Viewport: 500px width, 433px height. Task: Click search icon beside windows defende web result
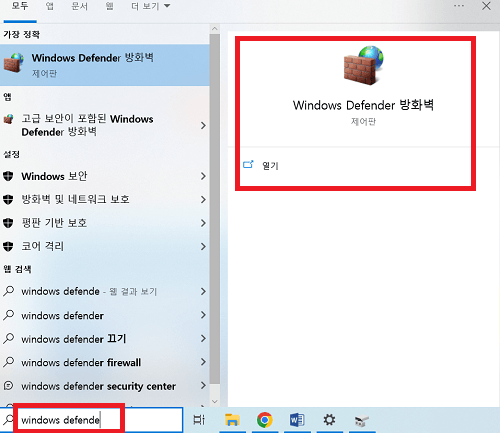pos(9,291)
